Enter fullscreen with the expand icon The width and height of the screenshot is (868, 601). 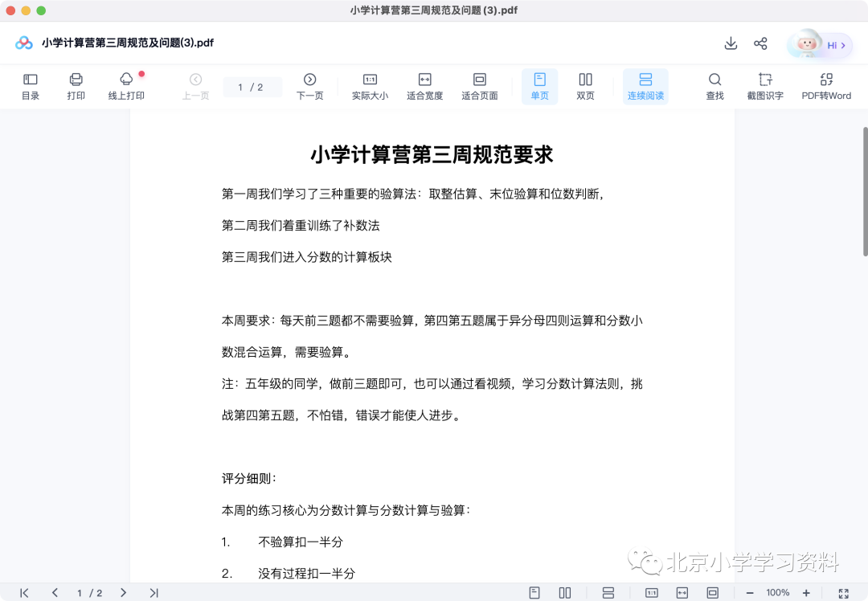[x=843, y=593]
